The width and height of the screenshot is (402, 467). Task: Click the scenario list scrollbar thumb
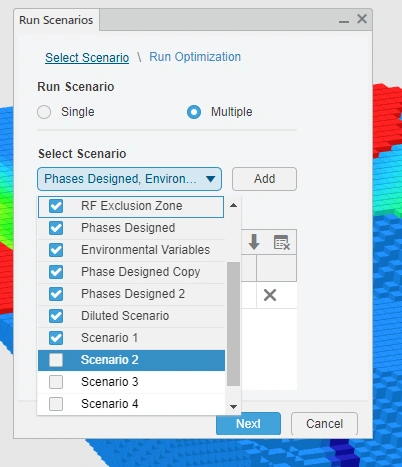point(233,324)
